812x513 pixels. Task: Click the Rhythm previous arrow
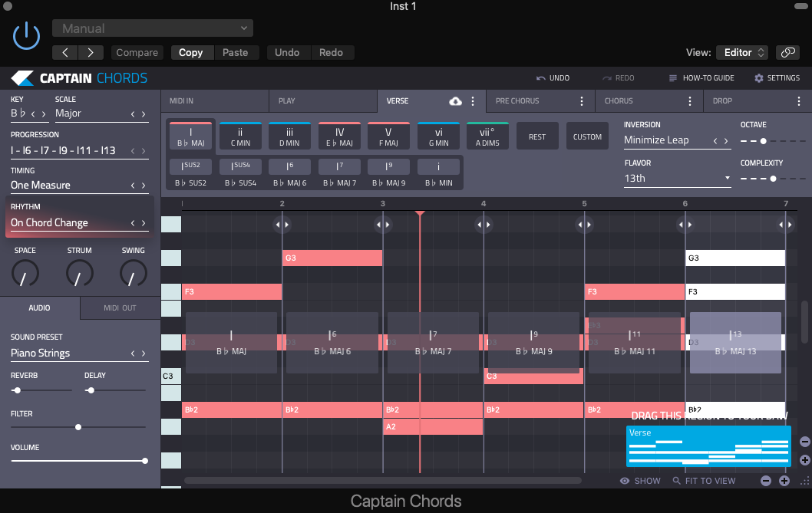(x=133, y=223)
